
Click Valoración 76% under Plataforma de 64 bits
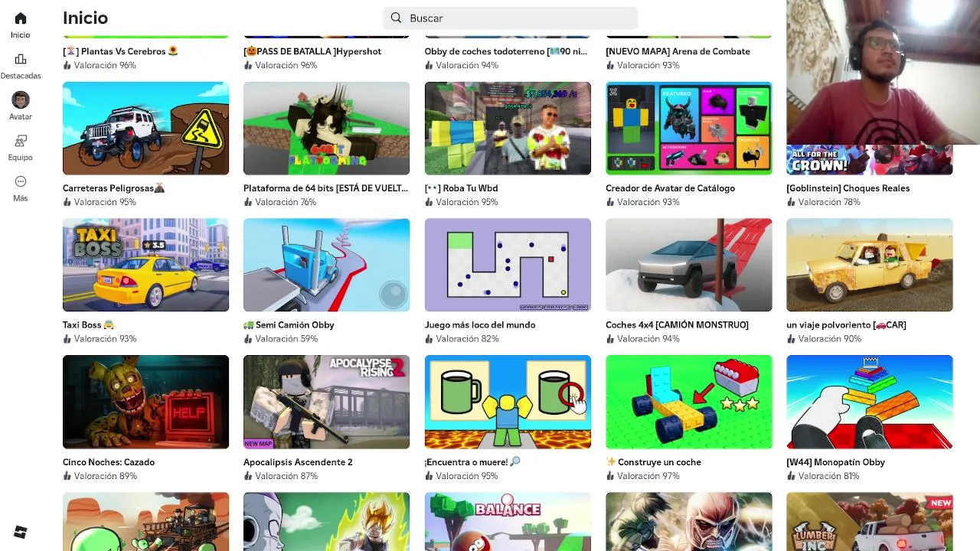click(x=286, y=202)
